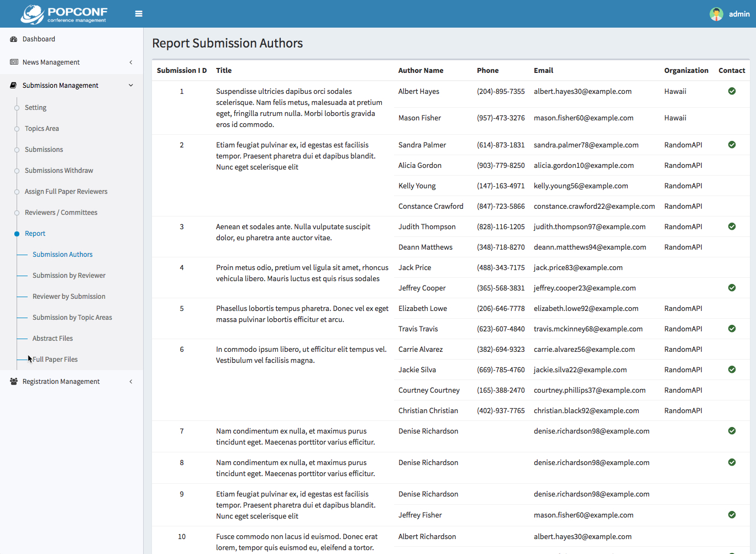Click Albert Hayes contact check mark
This screenshot has width=756, height=554.
[x=732, y=91]
